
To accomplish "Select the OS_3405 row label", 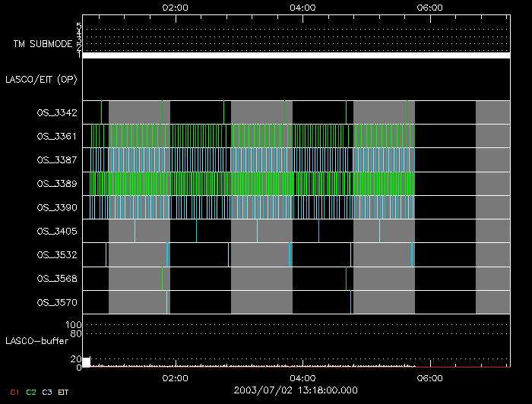I will (57, 230).
